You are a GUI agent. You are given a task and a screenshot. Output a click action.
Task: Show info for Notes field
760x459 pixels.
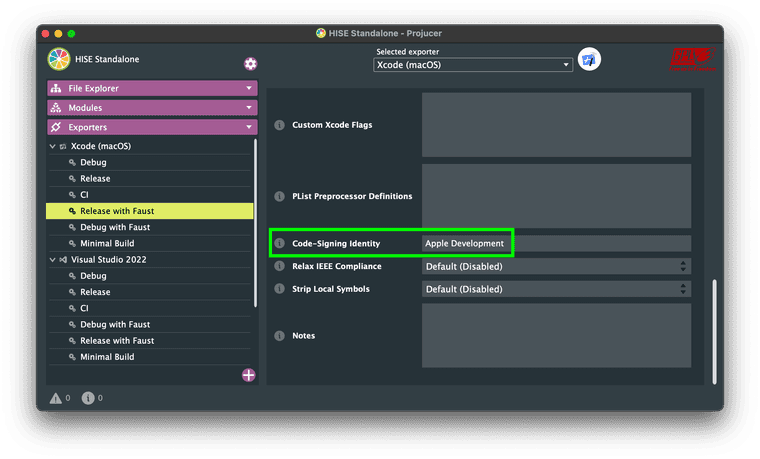coord(279,335)
